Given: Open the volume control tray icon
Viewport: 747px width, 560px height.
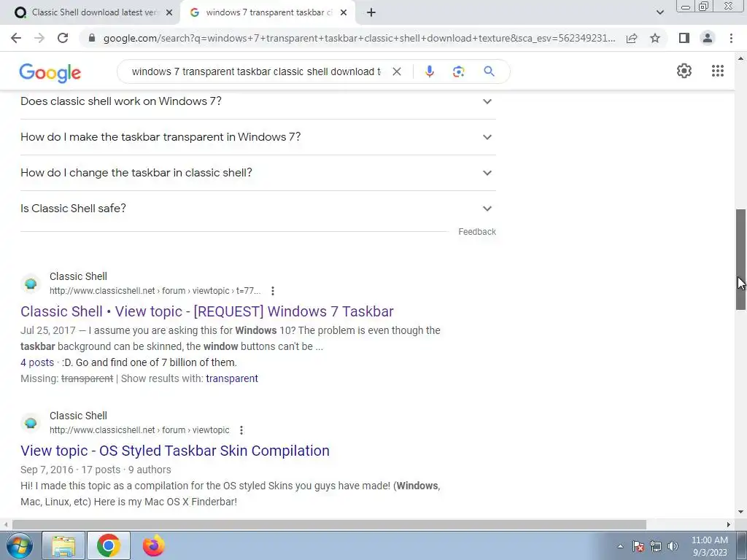Looking at the screenshot, I should 673,546.
